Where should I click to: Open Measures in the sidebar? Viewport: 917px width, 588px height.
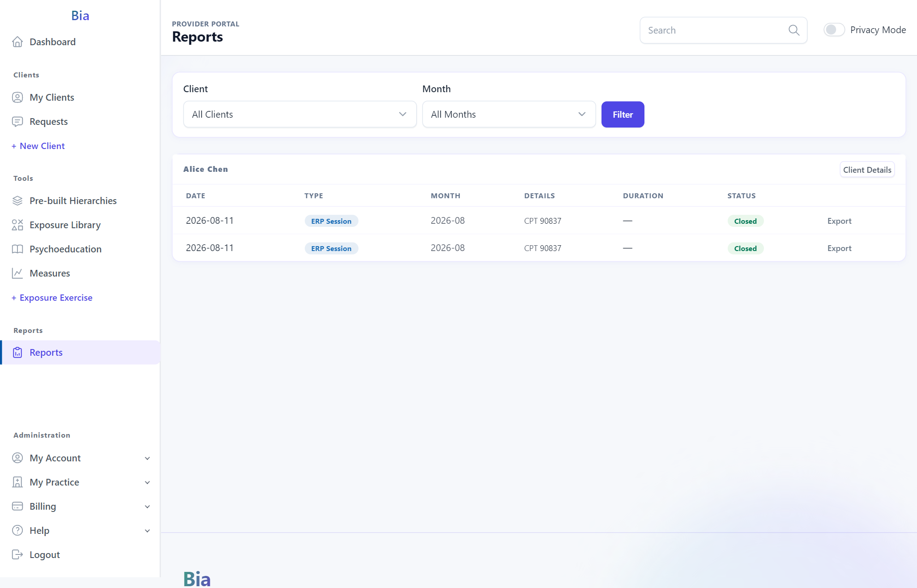pyautogui.click(x=80, y=273)
